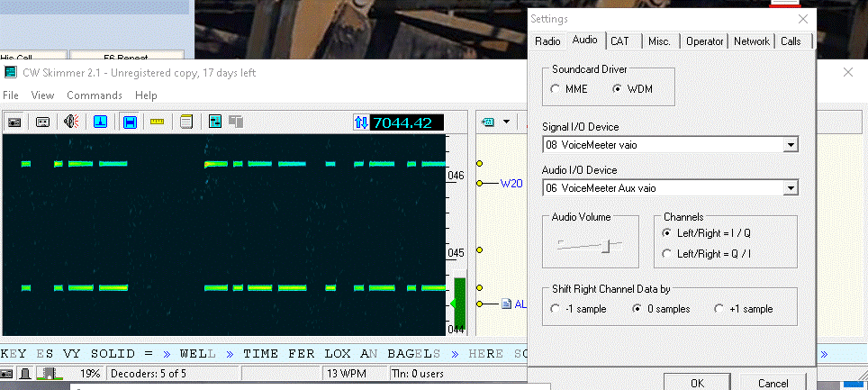Click the teal panel layout toolbar icon
The height and width of the screenshot is (390, 868).
point(215,122)
